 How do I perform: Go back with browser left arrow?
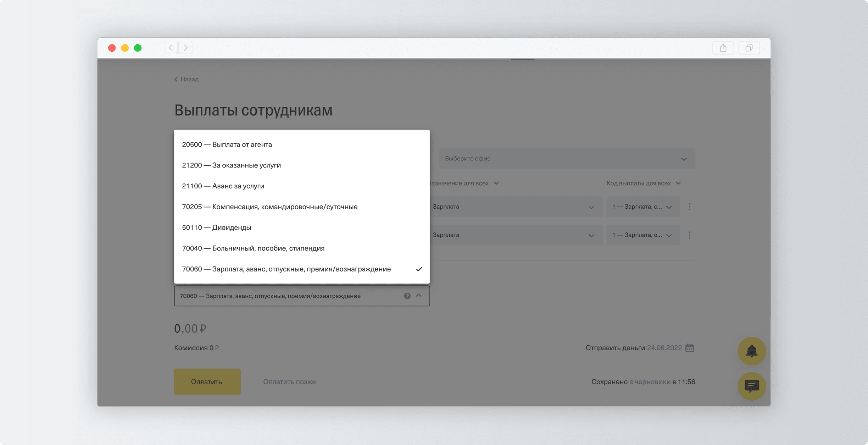(171, 48)
